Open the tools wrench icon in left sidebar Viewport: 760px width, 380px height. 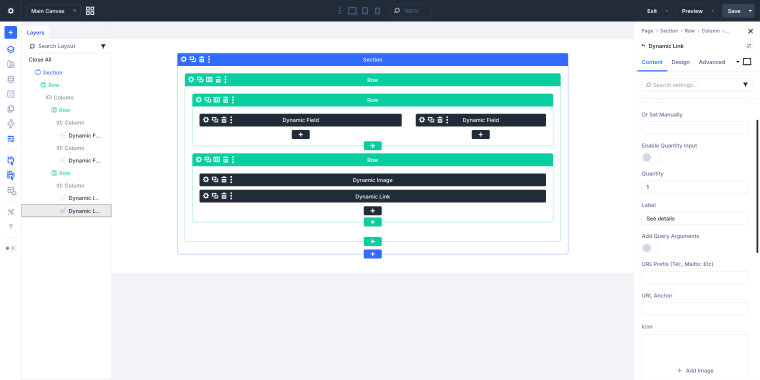11,212
